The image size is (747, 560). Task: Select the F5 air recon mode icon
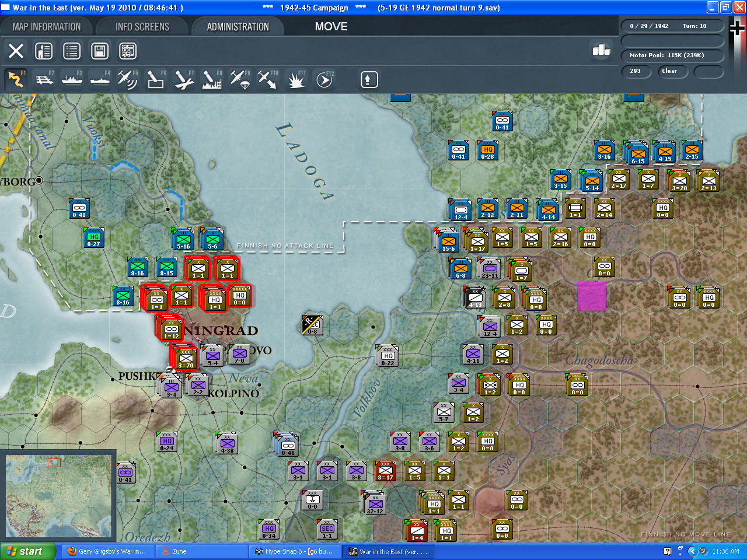tap(128, 79)
